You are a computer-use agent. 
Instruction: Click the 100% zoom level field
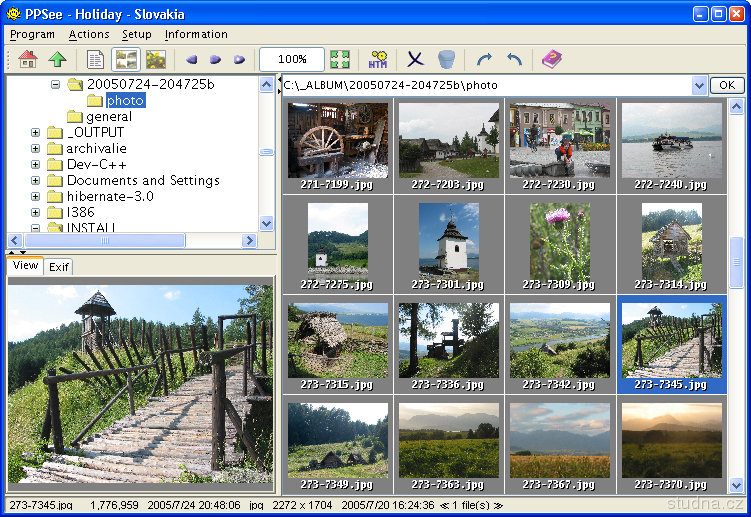tap(291, 60)
